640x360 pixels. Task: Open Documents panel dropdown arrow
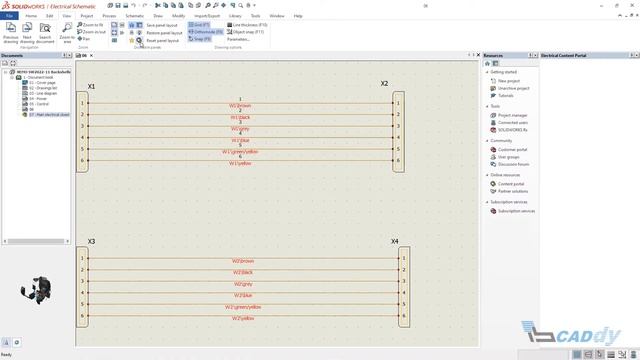[69, 55]
